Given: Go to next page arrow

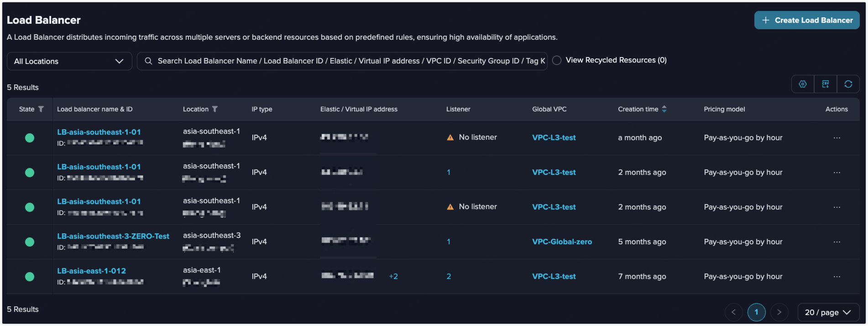Looking at the screenshot, I should (x=779, y=312).
